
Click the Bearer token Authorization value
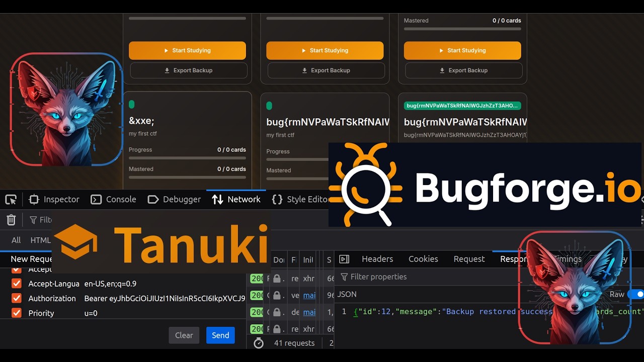coord(165,298)
